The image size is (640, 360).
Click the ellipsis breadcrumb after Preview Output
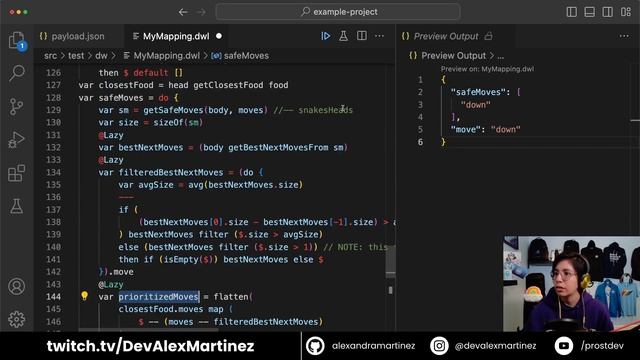point(501,56)
